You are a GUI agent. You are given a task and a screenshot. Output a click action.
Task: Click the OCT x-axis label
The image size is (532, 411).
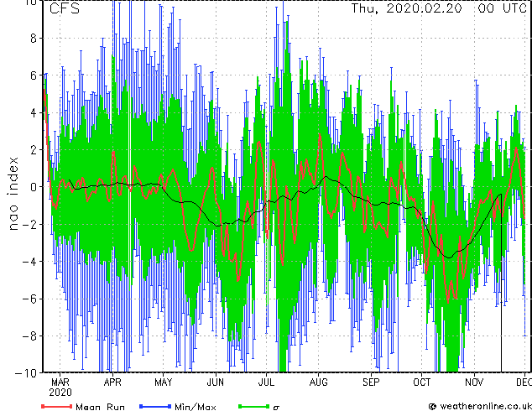point(422,382)
